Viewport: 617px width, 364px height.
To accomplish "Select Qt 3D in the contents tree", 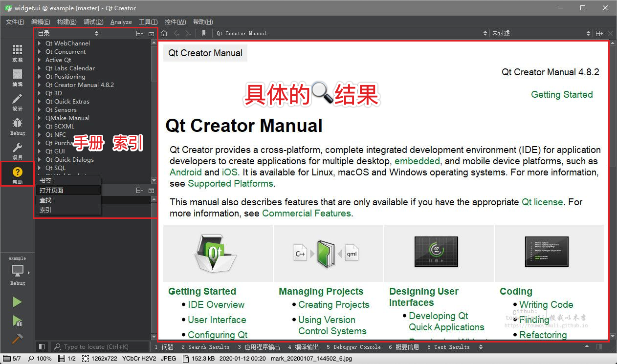I will coord(54,93).
